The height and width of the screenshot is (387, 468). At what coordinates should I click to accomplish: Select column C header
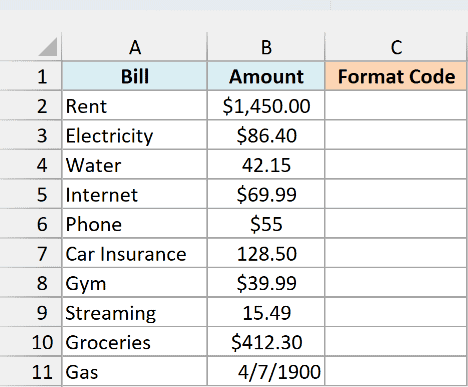396,47
